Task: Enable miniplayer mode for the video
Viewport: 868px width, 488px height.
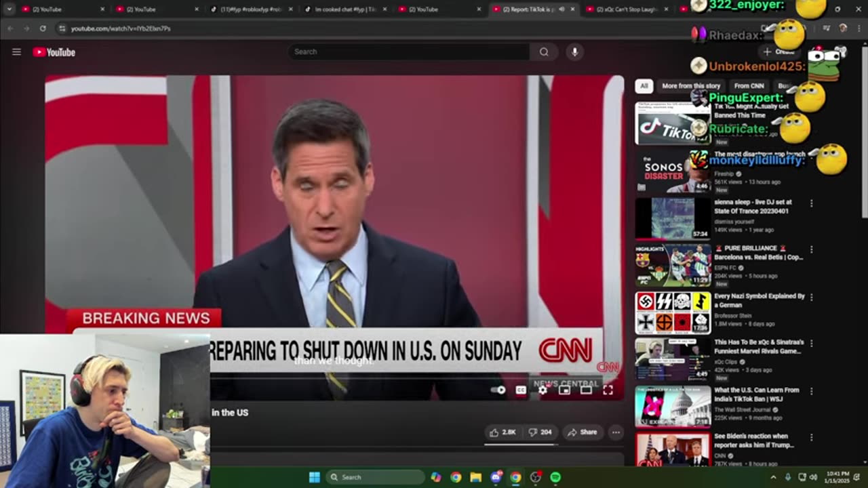Action: (x=564, y=390)
